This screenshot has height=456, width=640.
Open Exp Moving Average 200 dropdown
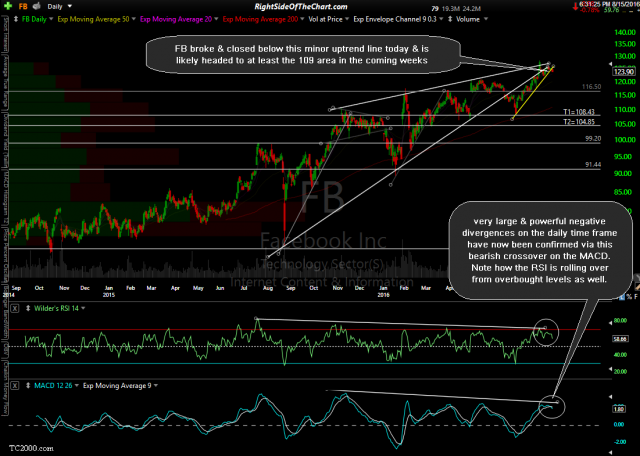coord(302,19)
